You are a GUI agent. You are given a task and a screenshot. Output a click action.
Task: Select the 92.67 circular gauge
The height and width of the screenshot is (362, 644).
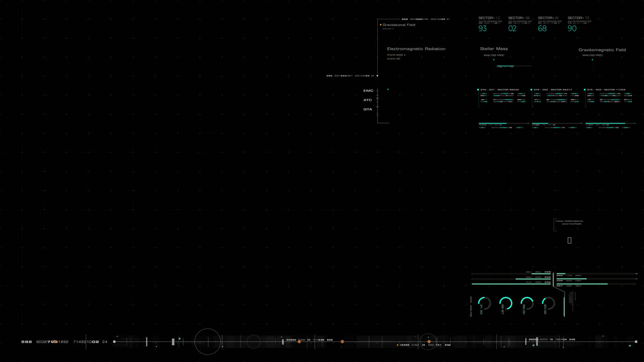tap(506, 303)
